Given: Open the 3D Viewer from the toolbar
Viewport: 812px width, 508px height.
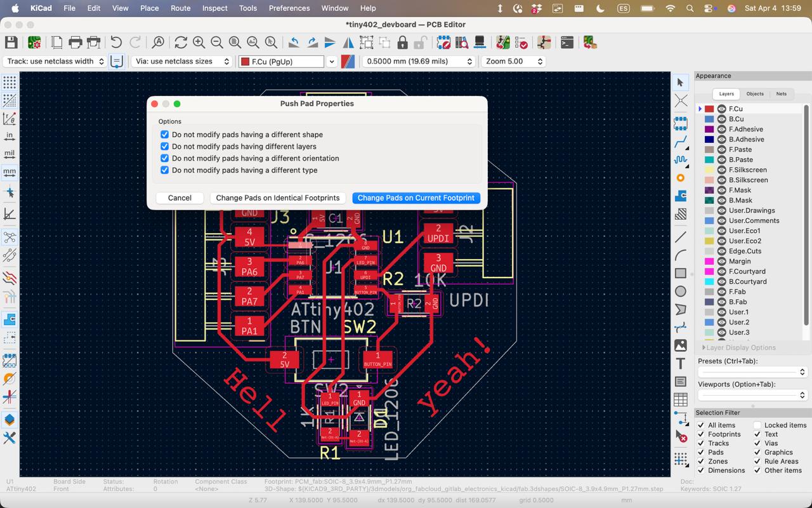Looking at the screenshot, I should [478, 43].
